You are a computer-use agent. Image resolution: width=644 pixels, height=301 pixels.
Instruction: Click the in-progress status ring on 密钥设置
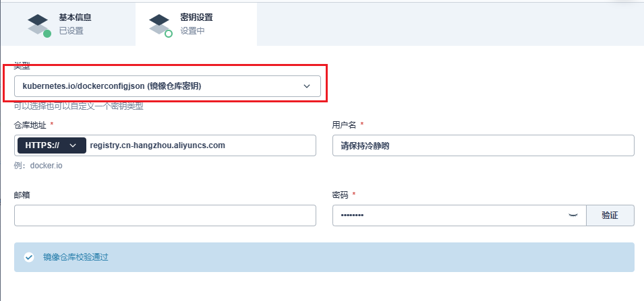point(169,34)
